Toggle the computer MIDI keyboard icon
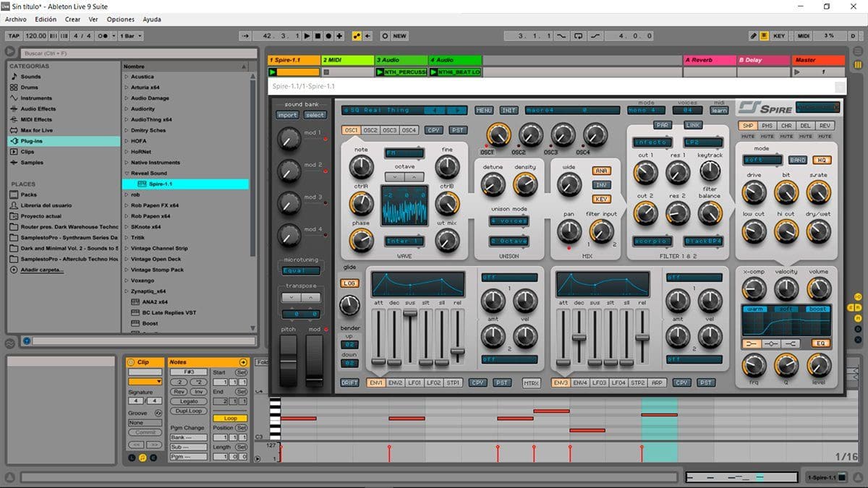 [x=764, y=35]
